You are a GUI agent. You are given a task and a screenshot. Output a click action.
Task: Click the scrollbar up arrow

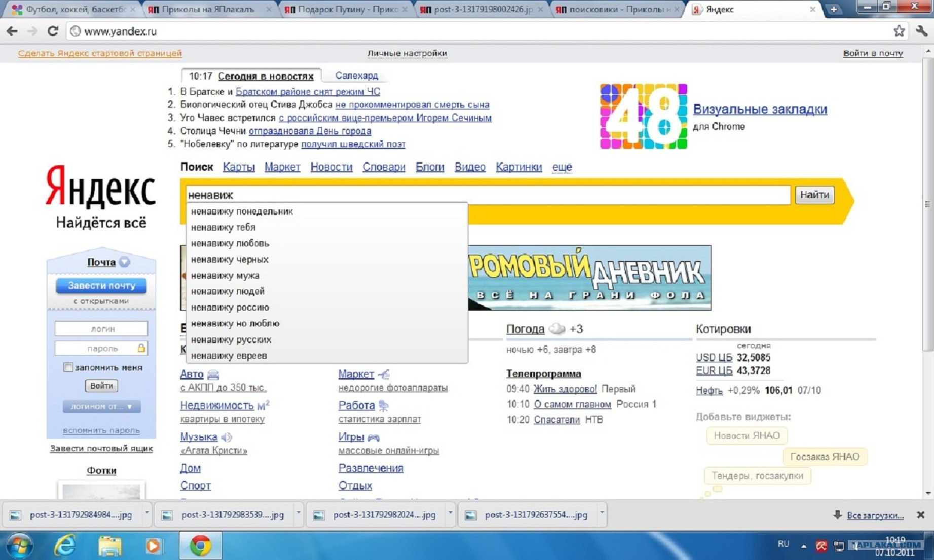pyautogui.click(x=928, y=51)
